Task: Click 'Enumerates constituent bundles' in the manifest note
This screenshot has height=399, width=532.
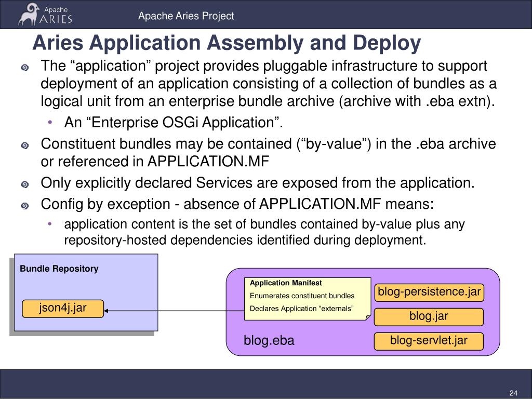Action: click(302, 296)
